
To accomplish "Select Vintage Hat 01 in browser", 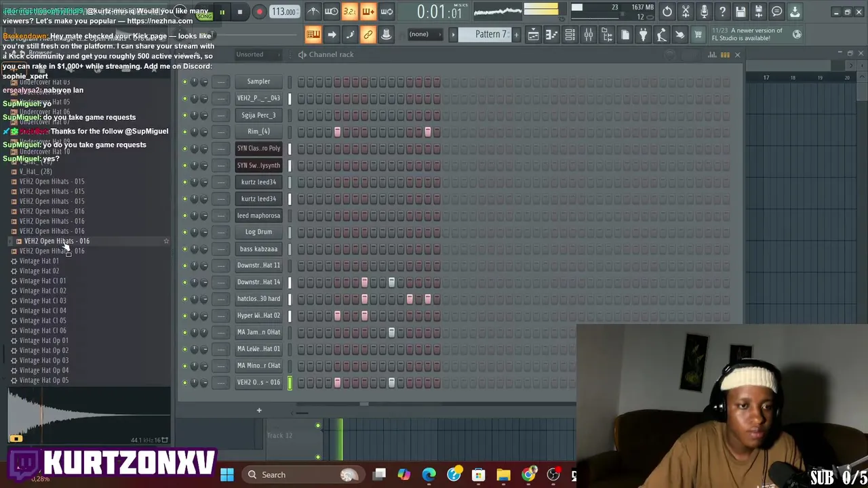I will (x=39, y=261).
